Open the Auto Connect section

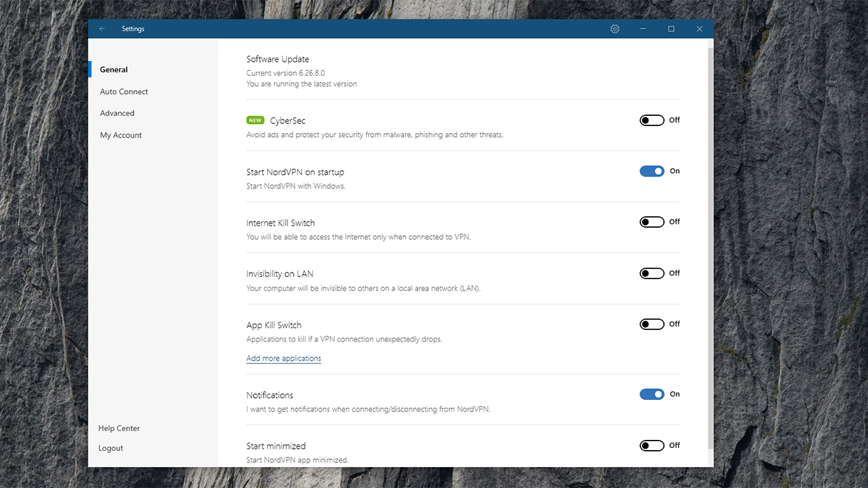(124, 91)
